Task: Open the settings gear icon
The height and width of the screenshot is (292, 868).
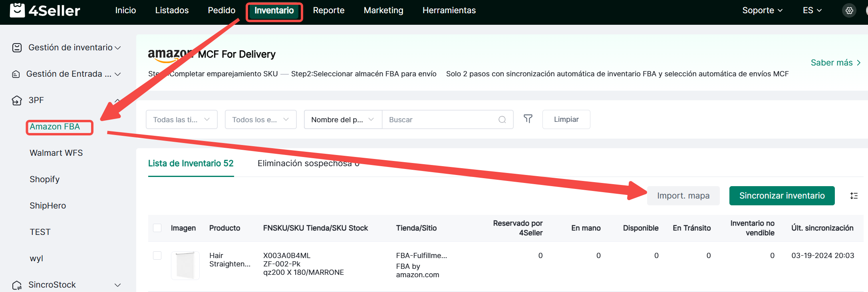Action: 849,11
